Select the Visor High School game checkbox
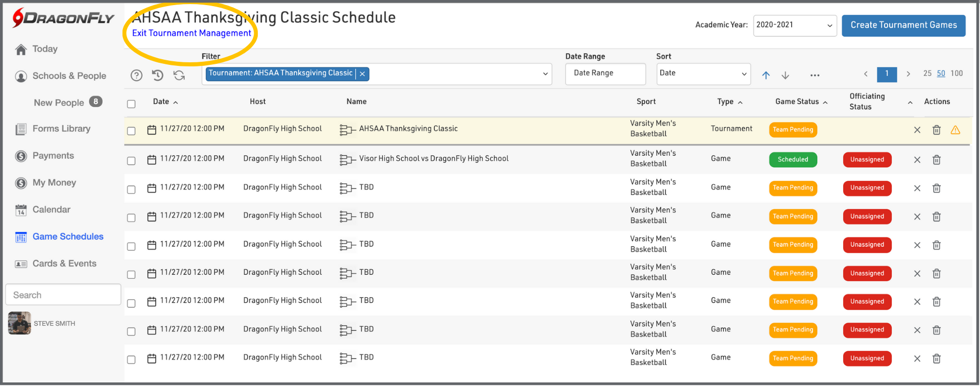 131,161
